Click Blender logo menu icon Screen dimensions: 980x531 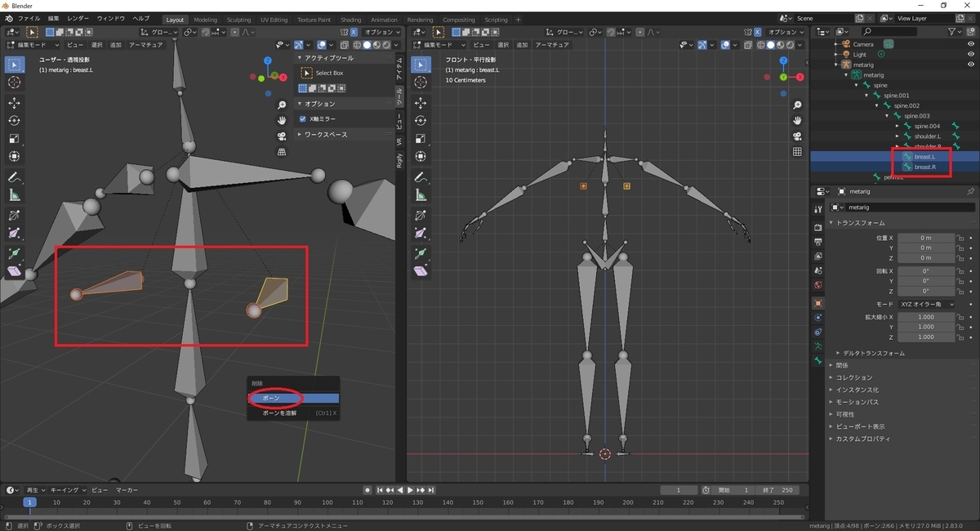click(8, 18)
